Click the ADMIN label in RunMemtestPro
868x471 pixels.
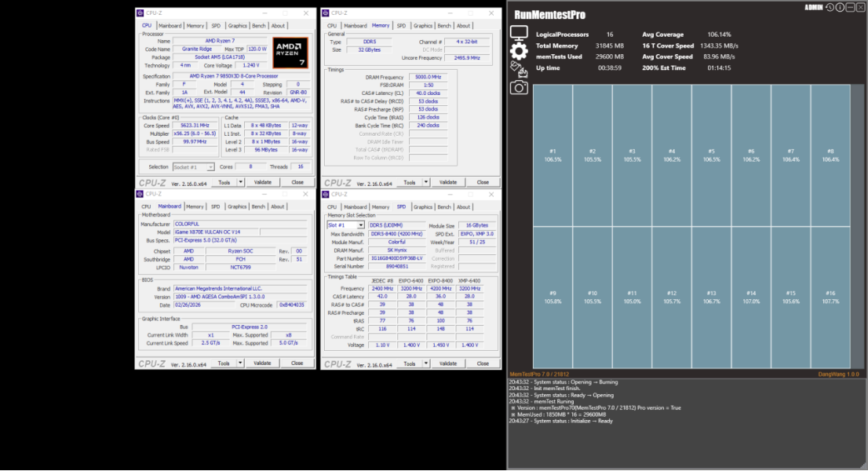pyautogui.click(x=813, y=7)
